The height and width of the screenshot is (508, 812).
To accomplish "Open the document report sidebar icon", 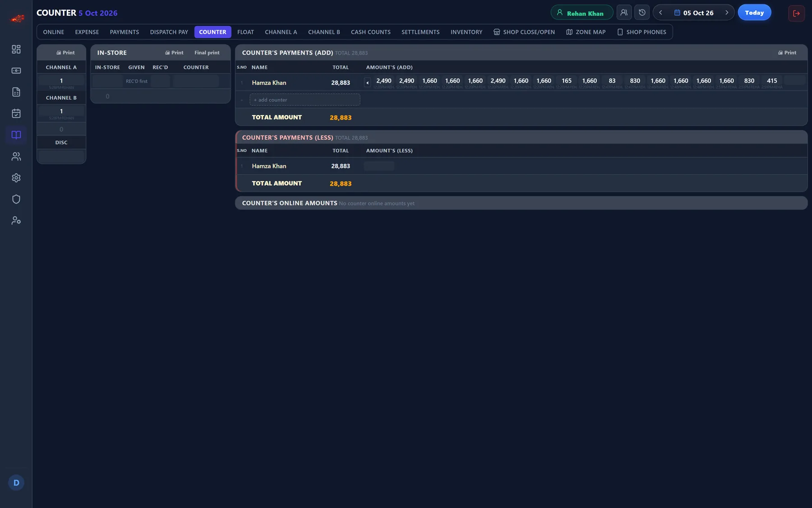I will [x=16, y=92].
